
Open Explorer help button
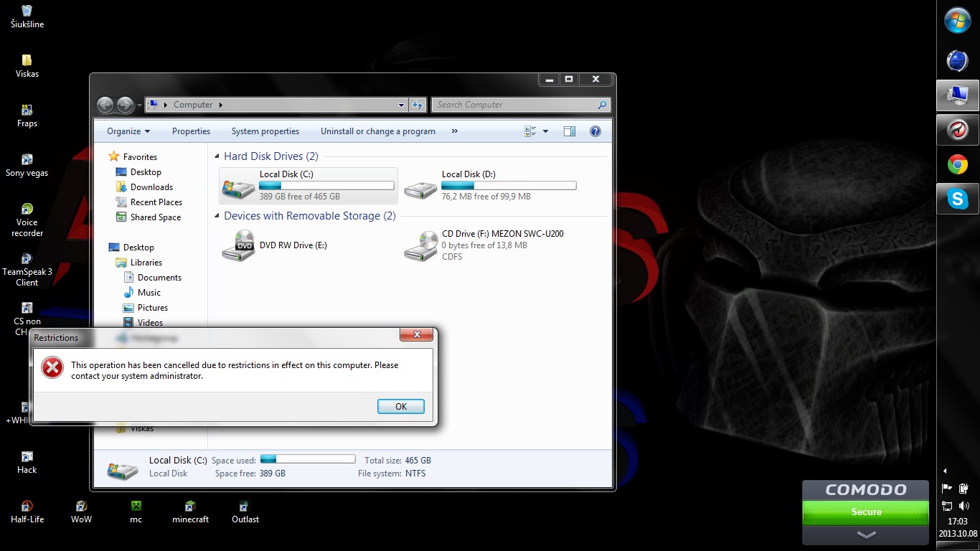click(x=595, y=131)
